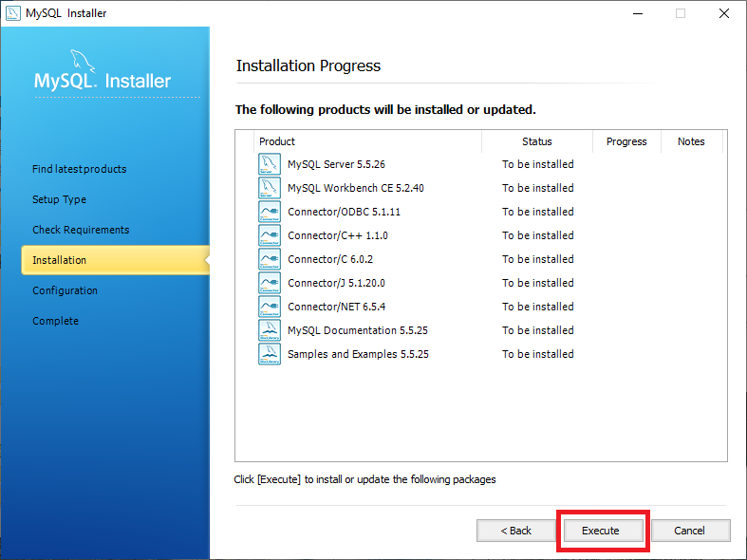Viewport: 747px width, 560px height.
Task: Select the Connector/ODBC 5.1.11 text
Action: (x=344, y=212)
